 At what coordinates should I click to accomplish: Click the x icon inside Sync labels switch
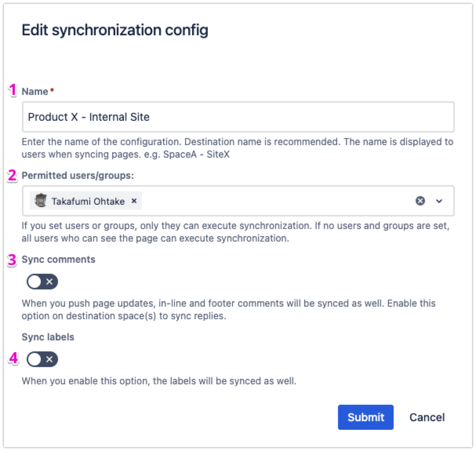click(x=50, y=359)
